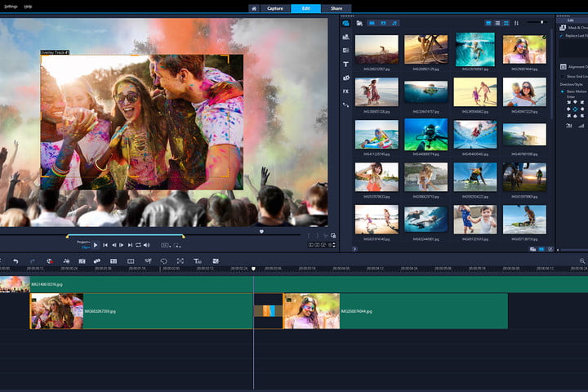Adjust the library thumbnail size slider

coord(541,23)
